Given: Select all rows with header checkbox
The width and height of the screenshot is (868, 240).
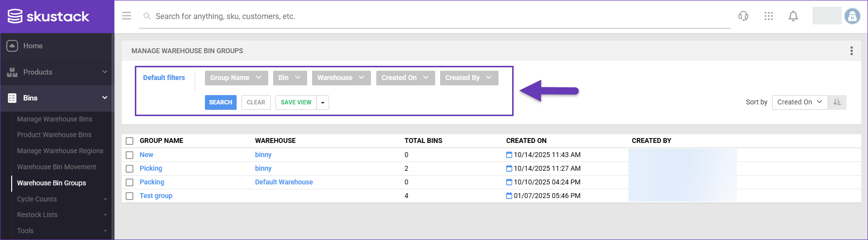Looking at the screenshot, I should (129, 141).
